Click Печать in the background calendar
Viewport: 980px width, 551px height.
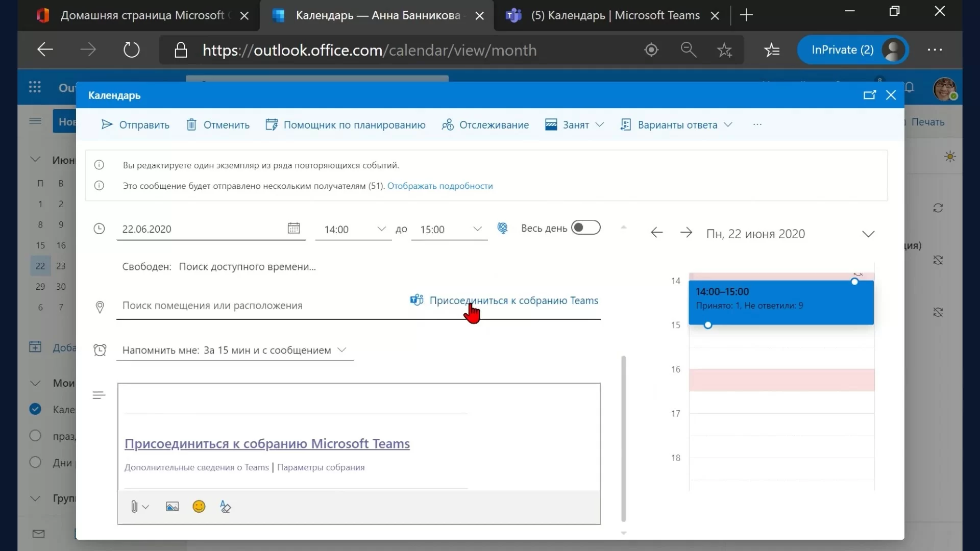point(927,122)
